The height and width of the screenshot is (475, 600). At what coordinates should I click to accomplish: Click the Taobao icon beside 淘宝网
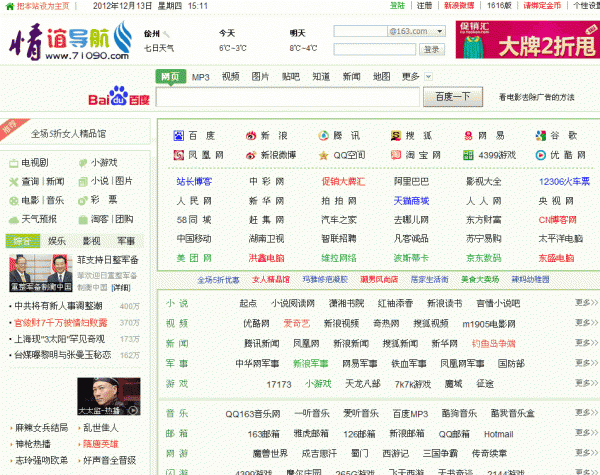point(396,155)
